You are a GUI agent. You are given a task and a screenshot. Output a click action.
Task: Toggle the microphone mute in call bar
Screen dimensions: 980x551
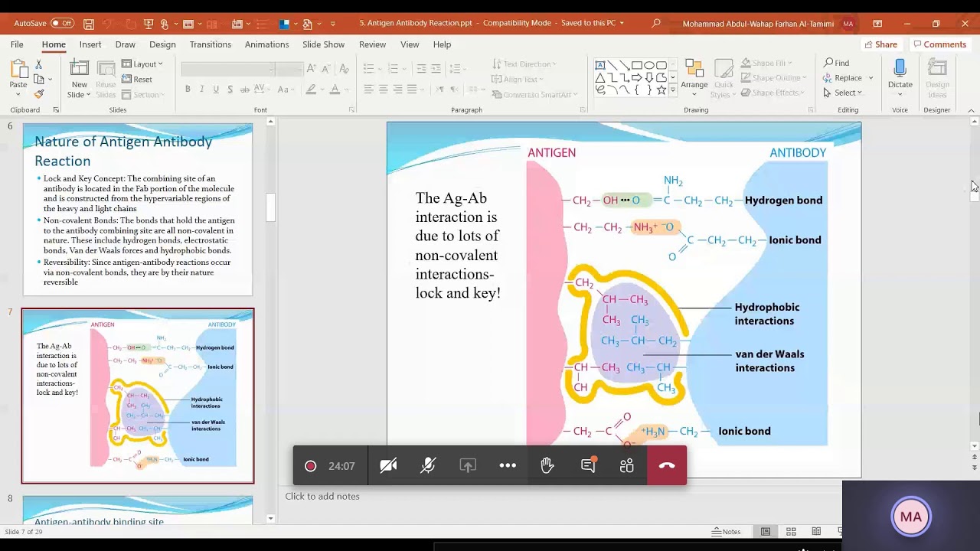click(x=428, y=465)
